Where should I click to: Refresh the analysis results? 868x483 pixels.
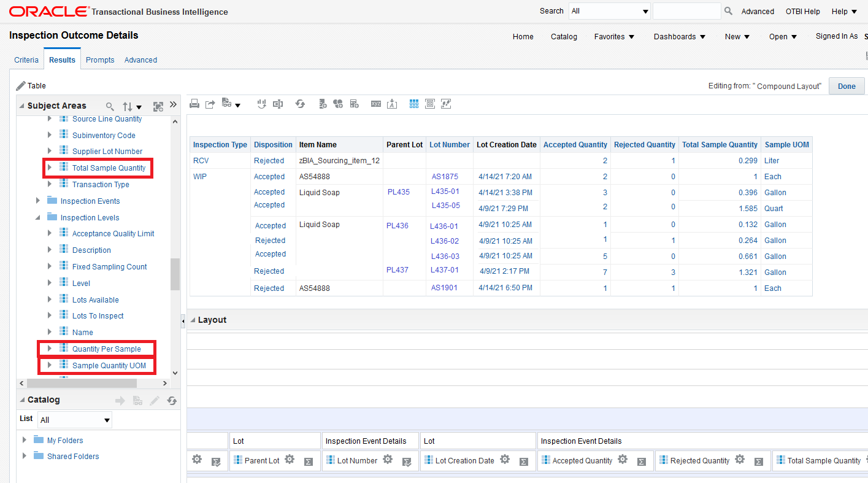(300, 104)
